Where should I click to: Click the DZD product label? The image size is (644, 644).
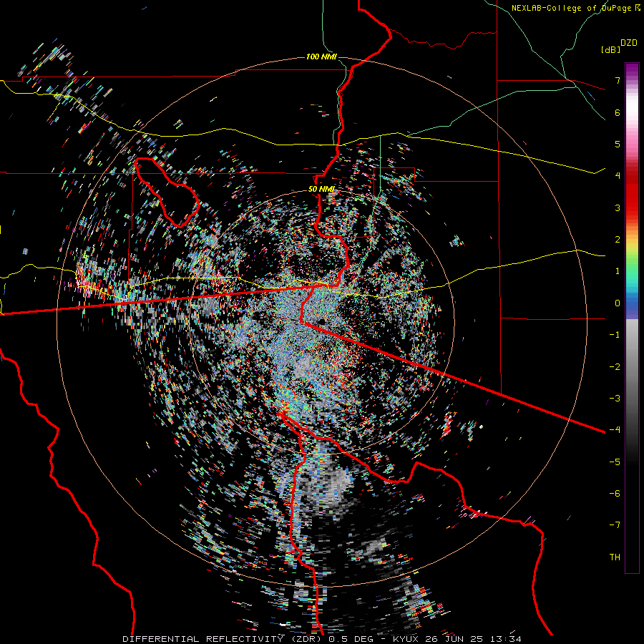point(628,43)
